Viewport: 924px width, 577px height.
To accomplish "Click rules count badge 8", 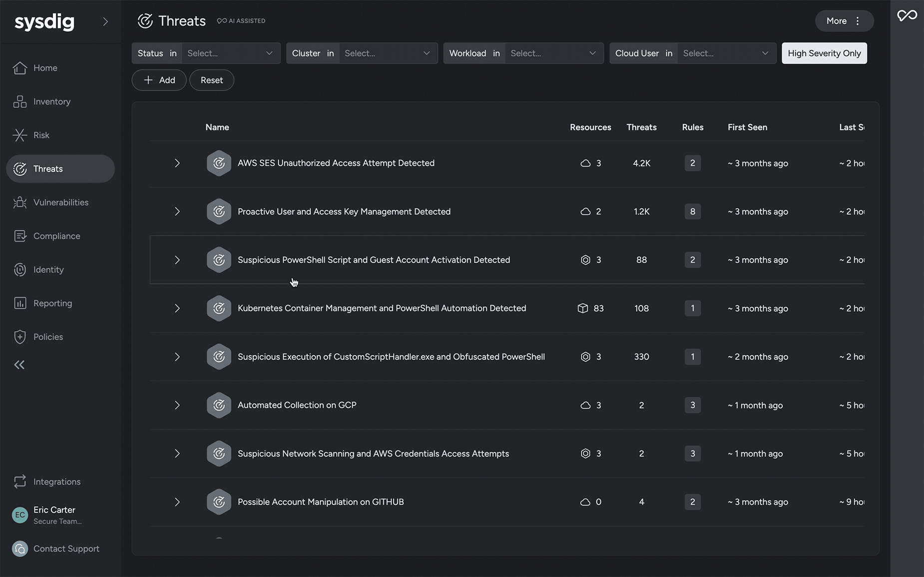I will (692, 212).
